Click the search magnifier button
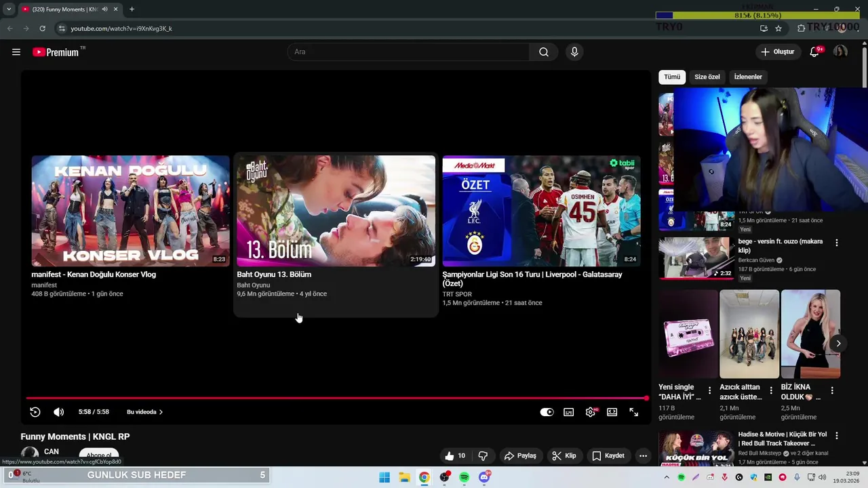This screenshot has width=868, height=488. coord(544,52)
